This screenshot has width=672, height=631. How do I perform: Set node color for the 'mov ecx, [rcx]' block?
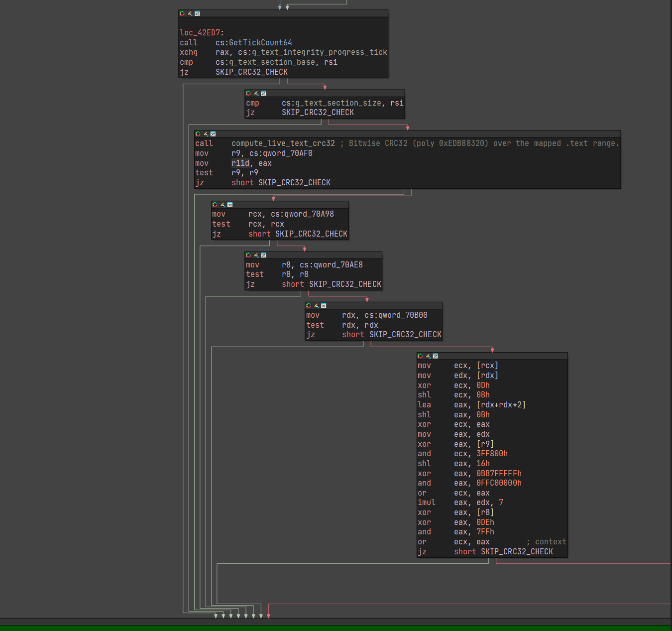click(x=420, y=356)
